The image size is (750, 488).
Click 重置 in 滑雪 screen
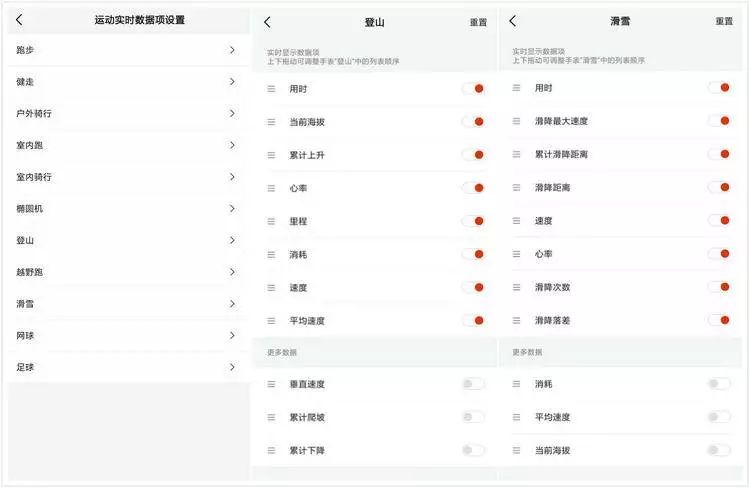[724, 21]
